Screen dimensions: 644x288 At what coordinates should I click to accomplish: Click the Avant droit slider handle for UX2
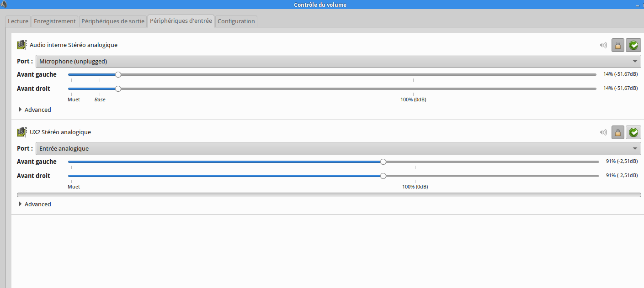[383, 176]
